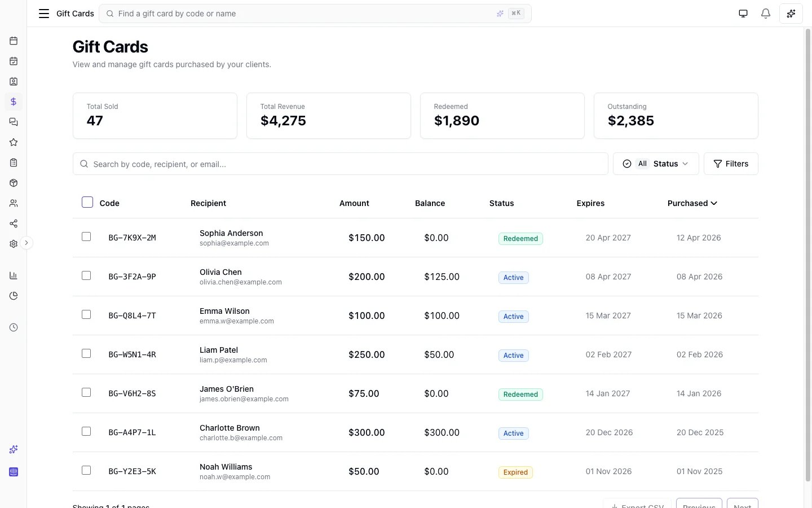Open the contacts badge icon in sidebar
812x508 pixels.
[x=14, y=81]
